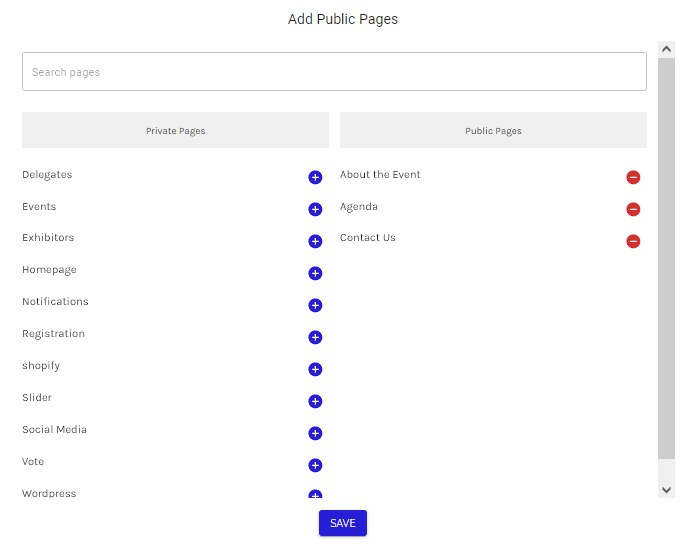
Task: Add Slider page using plus icon
Action: 315,401
